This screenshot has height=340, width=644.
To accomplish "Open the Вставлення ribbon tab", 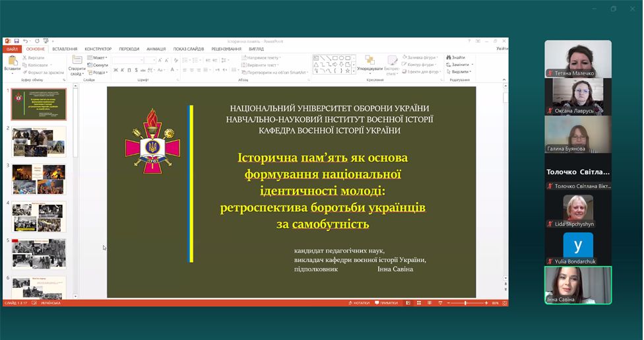I will 65,49.
